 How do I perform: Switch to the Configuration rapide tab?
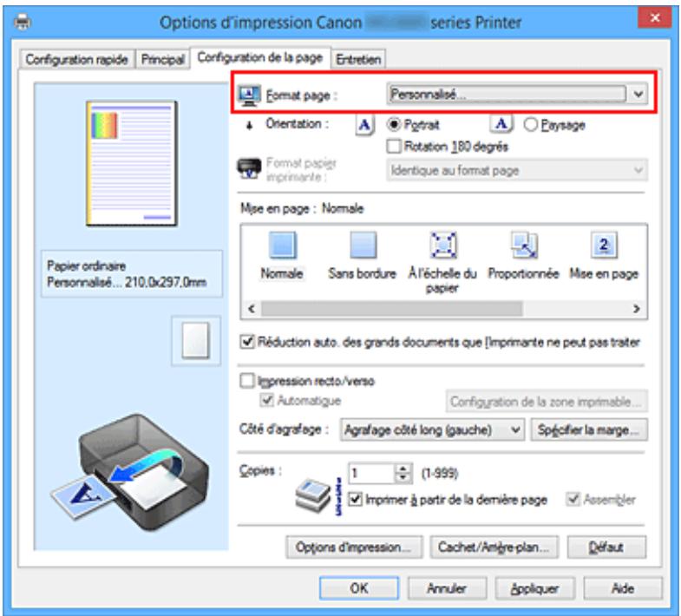tap(77, 60)
